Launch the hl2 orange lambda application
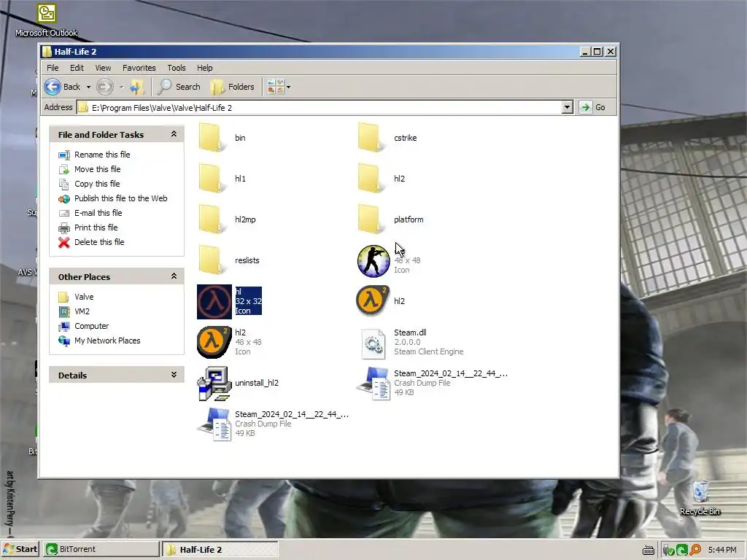Screen dimensions: 747x560 tap(373, 301)
